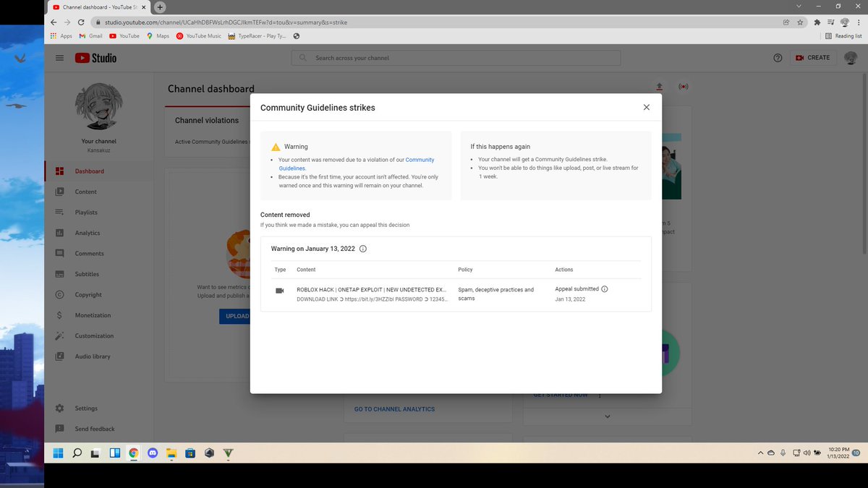Open Chrome three-dot menu
Image resolution: width=868 pixels, height=488 pixels.
click(x=859, y=22)
